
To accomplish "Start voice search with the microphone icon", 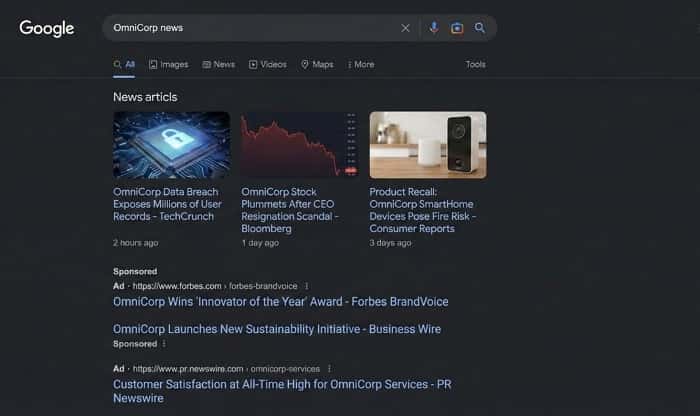I will [433, 28].
